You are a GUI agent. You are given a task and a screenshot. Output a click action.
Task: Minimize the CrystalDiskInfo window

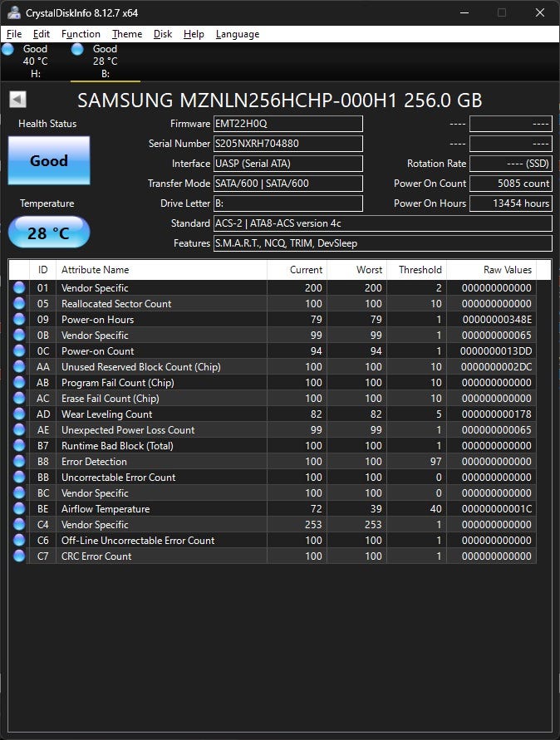tap(464, 12)
